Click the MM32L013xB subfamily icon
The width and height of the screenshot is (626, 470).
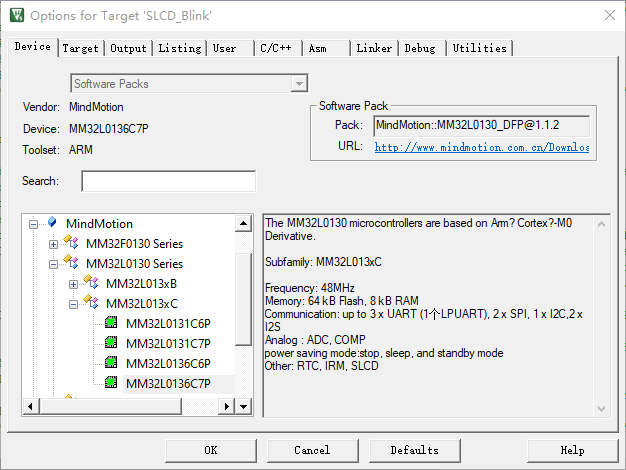[92, 283]
